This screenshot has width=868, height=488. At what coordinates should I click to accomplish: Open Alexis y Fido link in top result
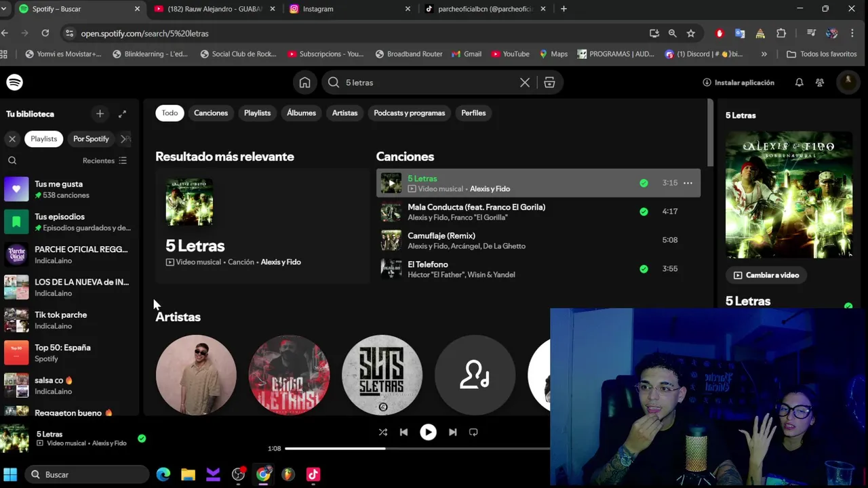click(x=281, y=262)
